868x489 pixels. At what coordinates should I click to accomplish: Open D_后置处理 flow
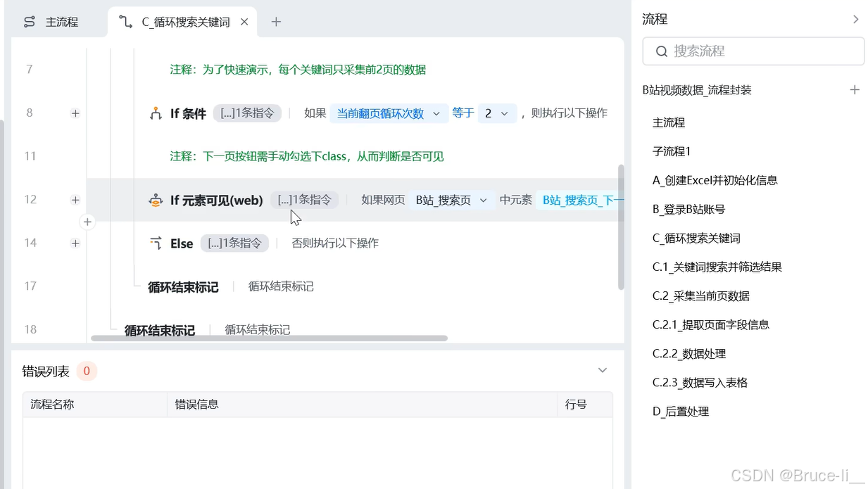(681, 412)
